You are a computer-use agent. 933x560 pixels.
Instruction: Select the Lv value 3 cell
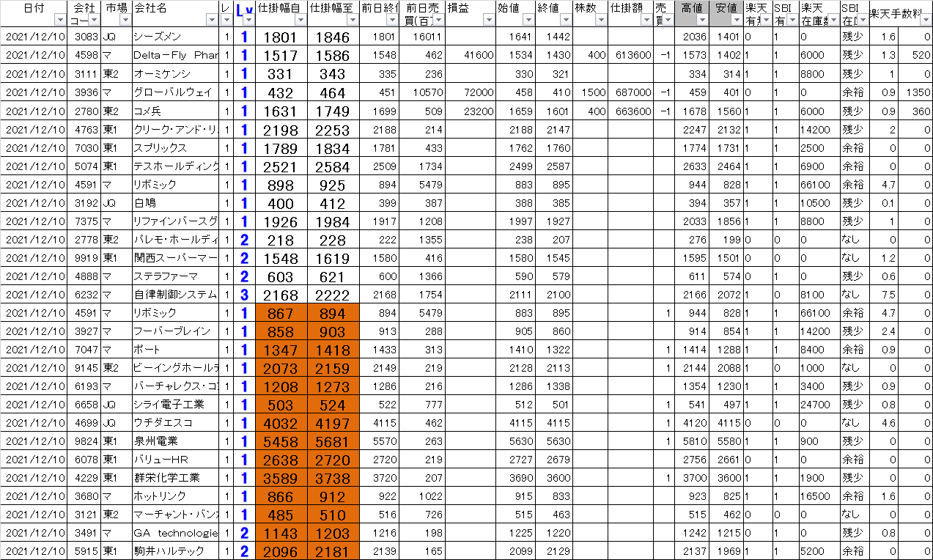244,294
